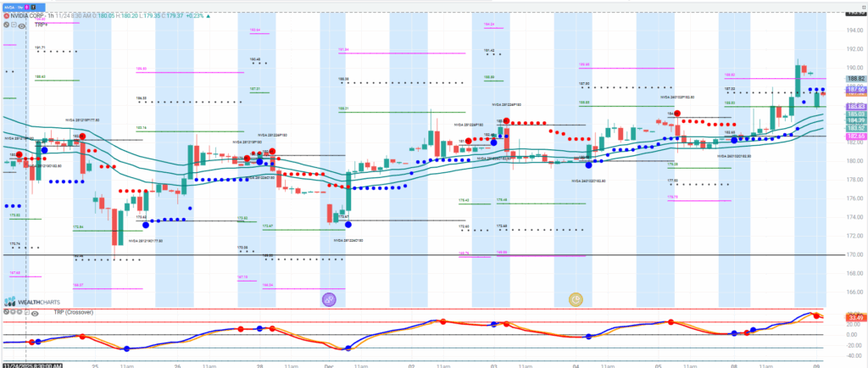Image resolution: width=868 pixels, height=368 pixels.
Task: Click the dark T icon in NVDA tab
Action: (x=33, y=7)
